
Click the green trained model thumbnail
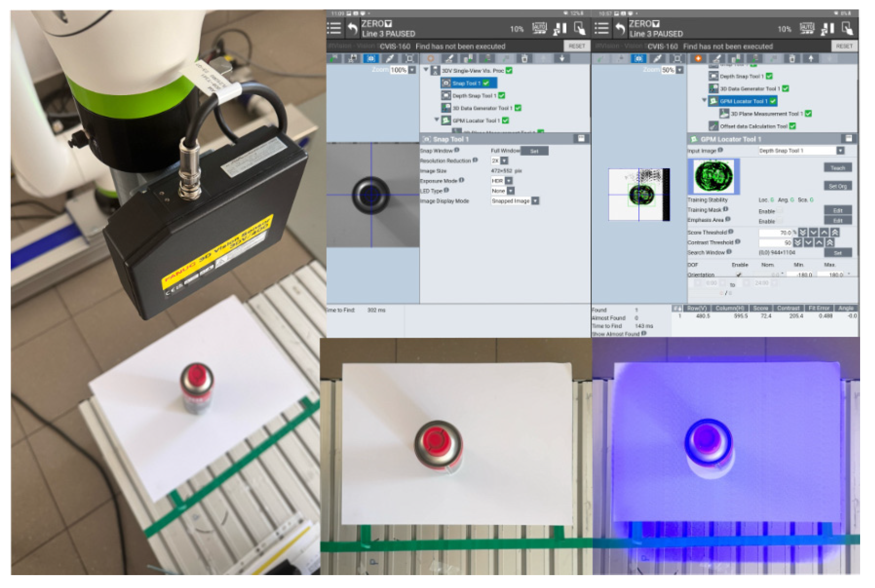[x=713, y=176]
